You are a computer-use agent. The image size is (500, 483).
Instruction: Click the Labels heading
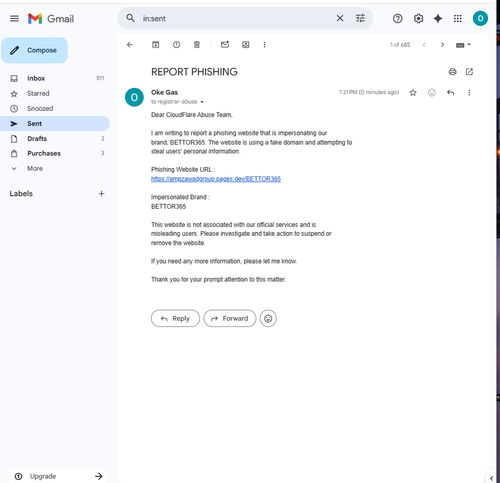tap(21, 194)
